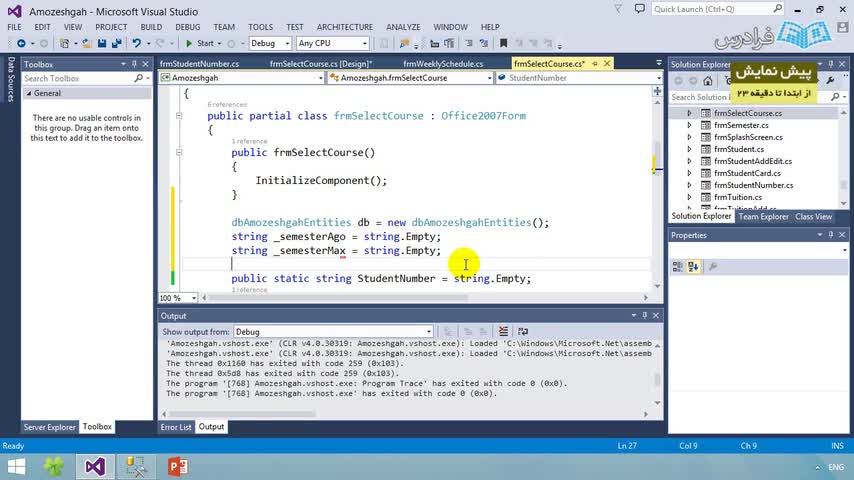Click the code editor horizontal scrollbar
Screen dimensions: 854x480
click(x=424, y=298)
